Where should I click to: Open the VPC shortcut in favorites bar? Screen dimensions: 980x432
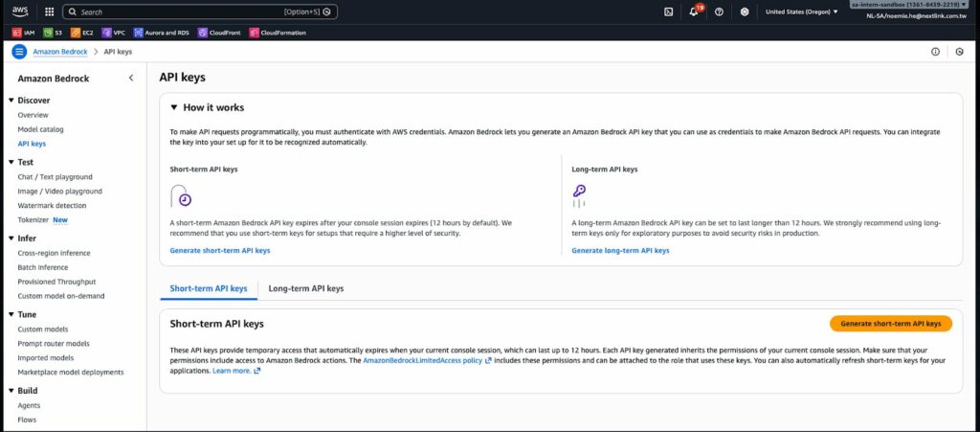click(x=114, y=33)
